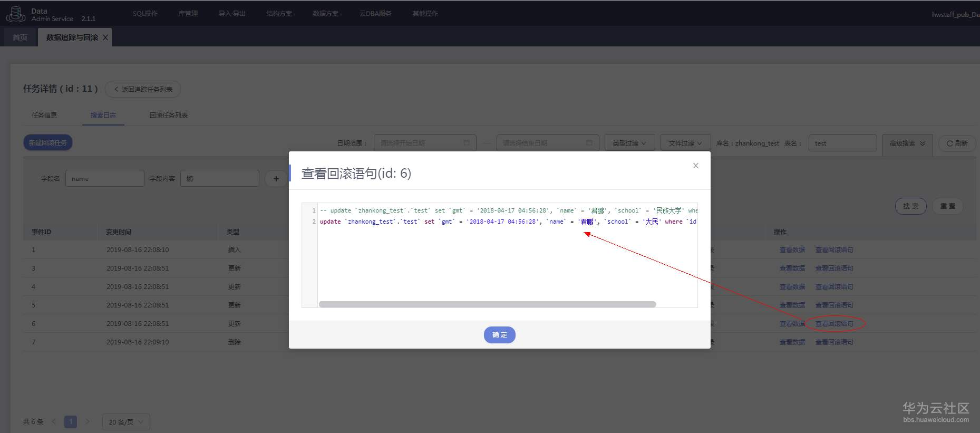Open the 数据方案 menu
Image resolution: width=980 pixels, height=433 pixels.
326,14
